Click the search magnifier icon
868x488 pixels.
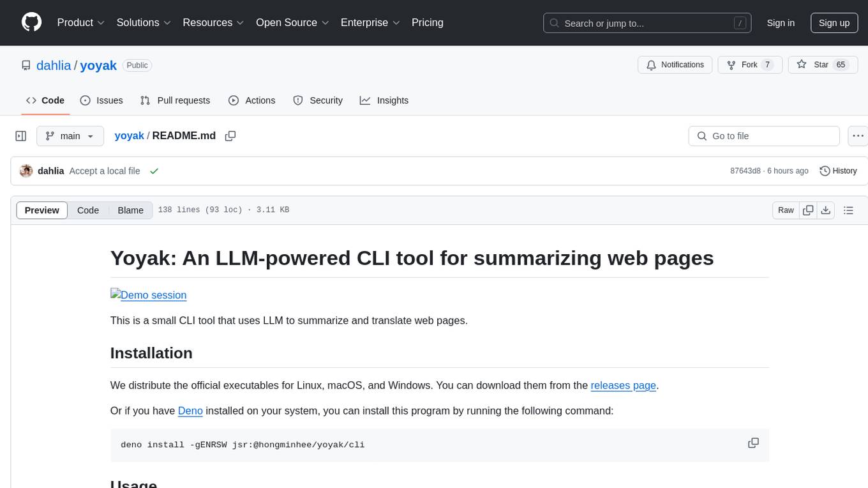(555, 23)
